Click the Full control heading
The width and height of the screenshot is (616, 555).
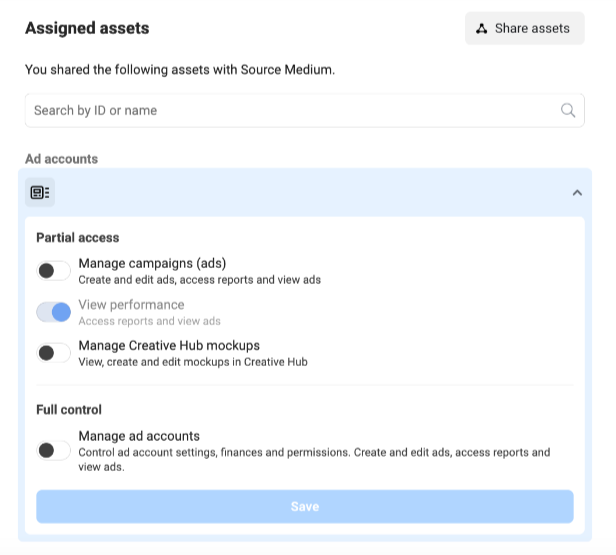click(x=69, y=410)
